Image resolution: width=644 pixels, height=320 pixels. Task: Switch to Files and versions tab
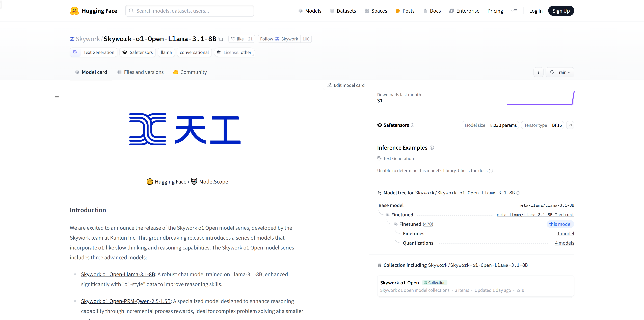[140, 72]
